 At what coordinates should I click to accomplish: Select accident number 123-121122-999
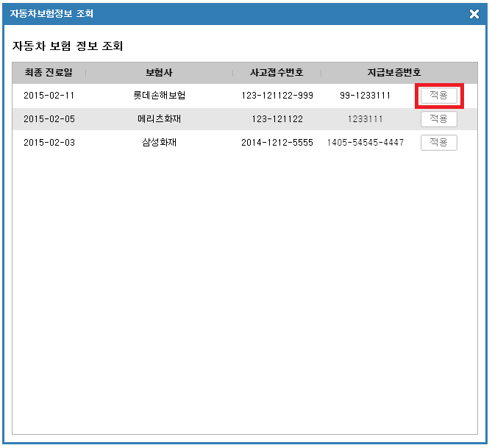click(x=277, y=96)
